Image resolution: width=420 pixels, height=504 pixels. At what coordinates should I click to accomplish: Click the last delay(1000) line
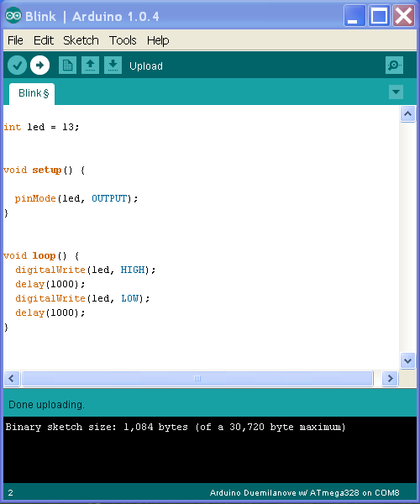click(x=50, y=312)
